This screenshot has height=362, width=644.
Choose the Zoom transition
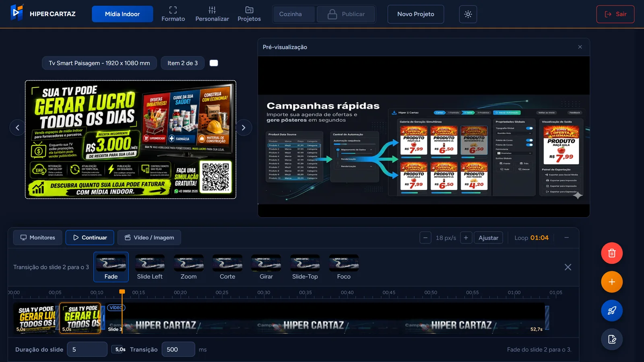coord(188,267)
